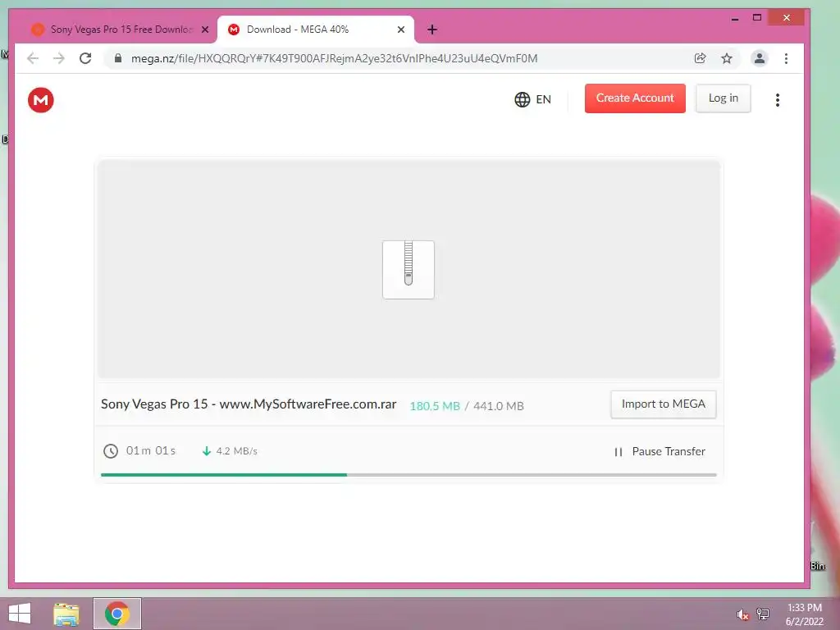Click the browser back arrow
This screenshot has width=840, height=630.
[x=33, y=58]
